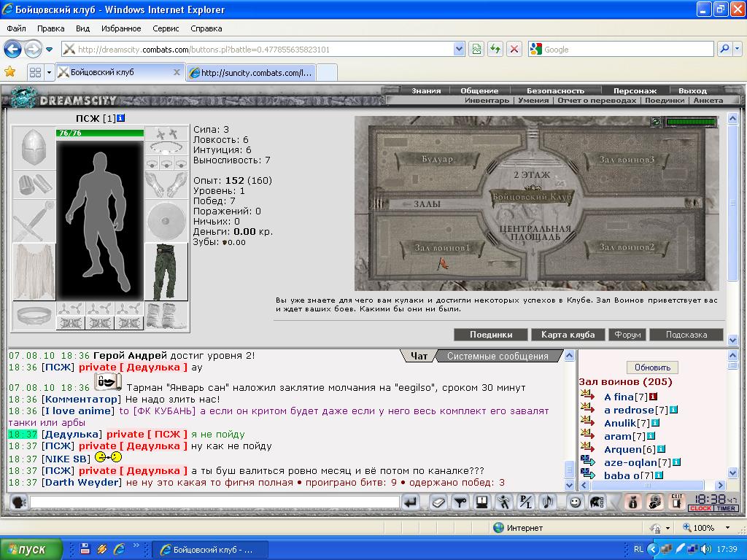This screenshot has width=747, height=560.
Task: Click the Инвентарь link
Action: click(x=487, y=101)
